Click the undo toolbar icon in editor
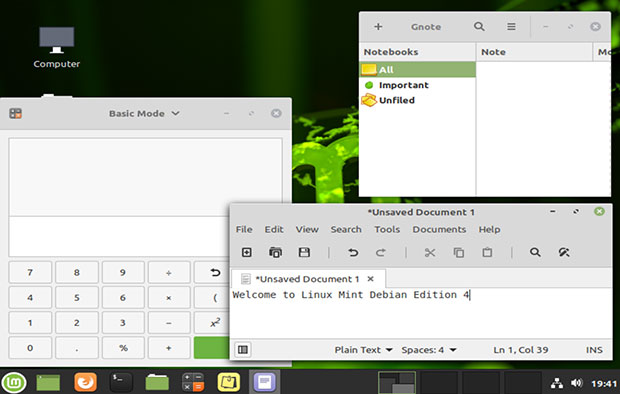 pos(353,252)
